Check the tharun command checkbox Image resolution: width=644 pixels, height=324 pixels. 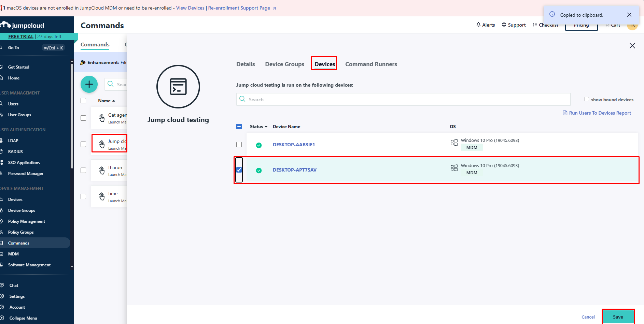coord(83,170)
